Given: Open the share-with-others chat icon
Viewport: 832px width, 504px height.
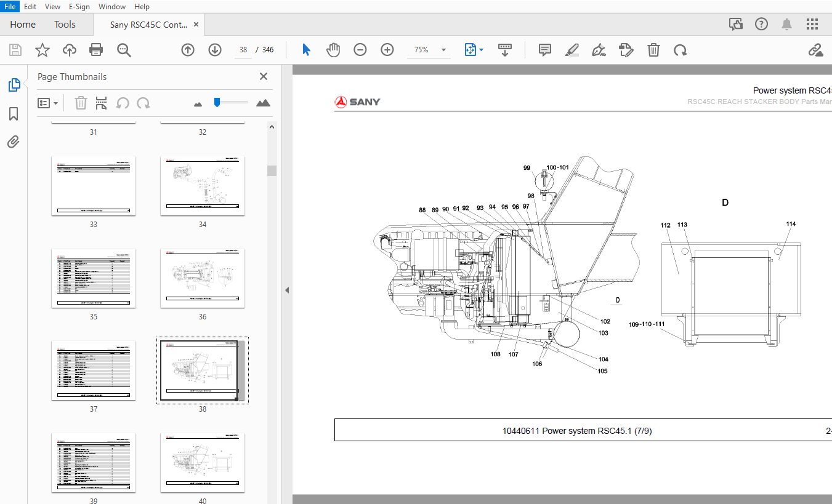Looking at the screenshot, I should tap(736, 24).
